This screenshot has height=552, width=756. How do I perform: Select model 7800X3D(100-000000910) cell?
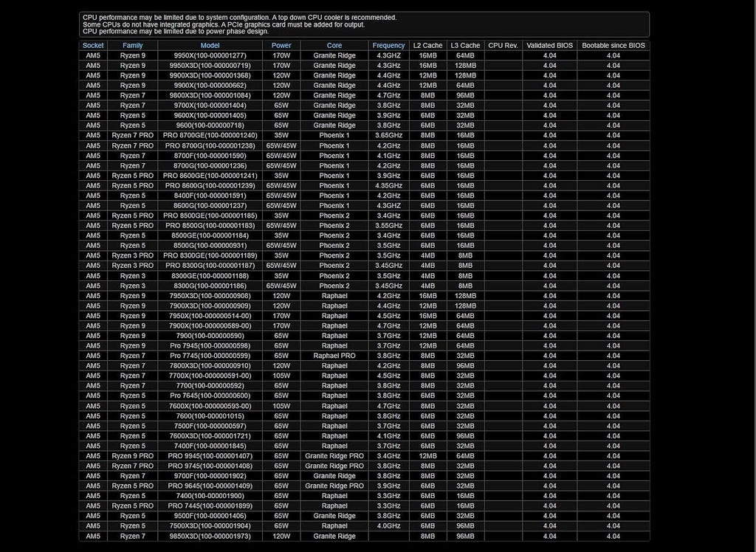(x=210, y=365)
